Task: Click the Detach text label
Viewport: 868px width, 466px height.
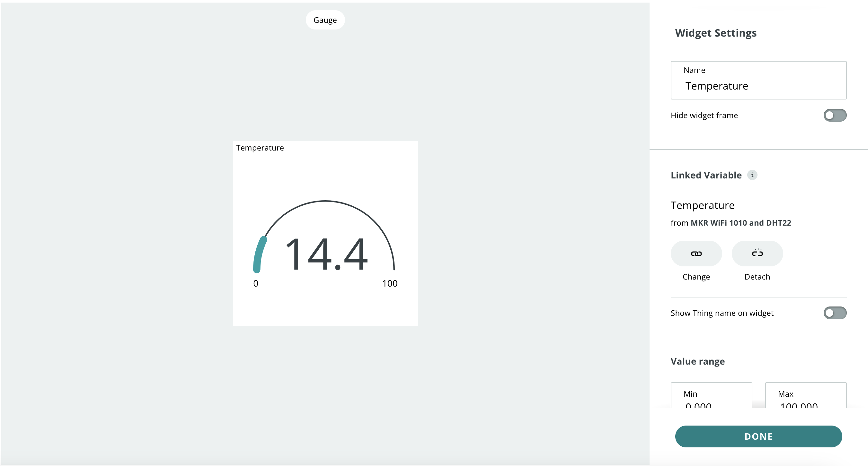Action: (757, 277)
